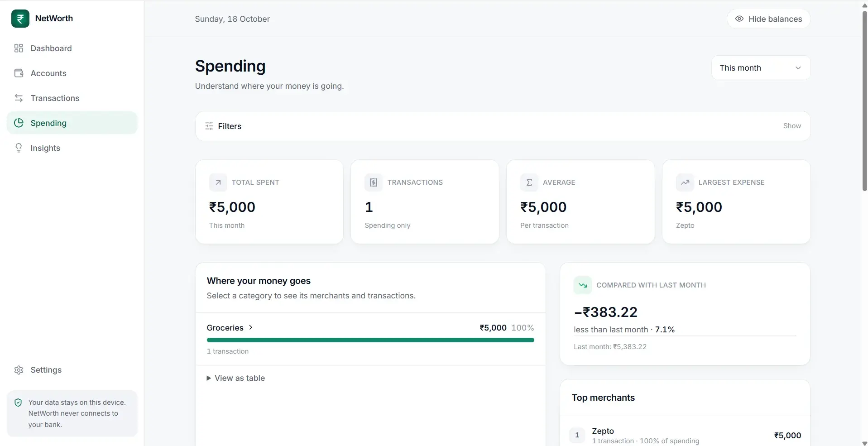Click the rank 1 badge beside Zepto
Image resolution: width=868 pixels, height=446 pixels.
pos(577,435)
